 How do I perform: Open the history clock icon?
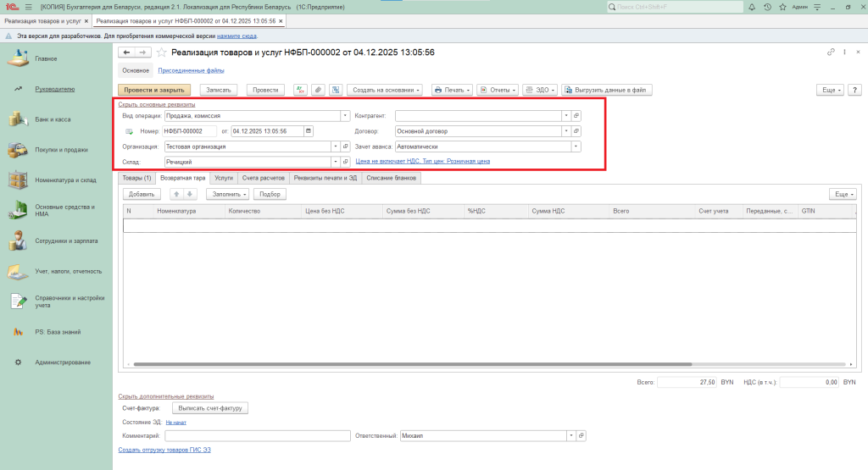[767, 7]
